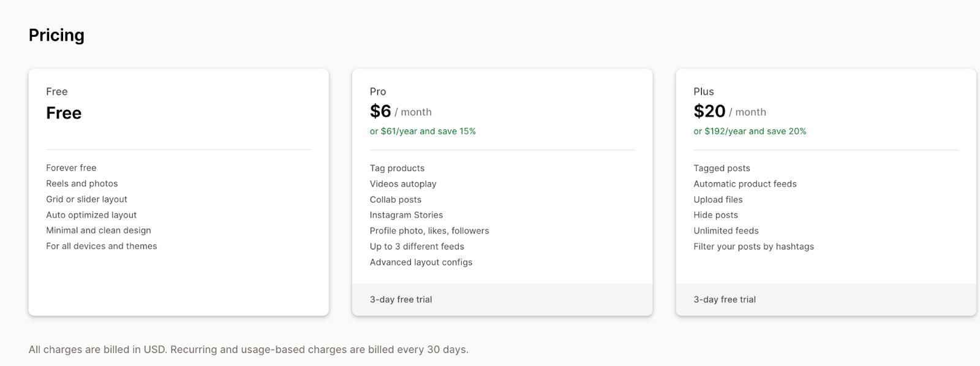Click the $192/year save 20% offer

point(750,131)
